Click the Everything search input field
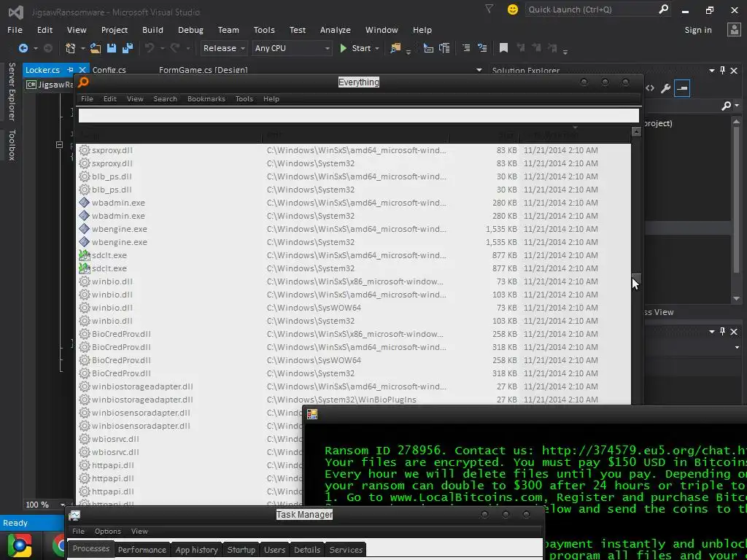 pyautogui.click(x=359, y=115)
